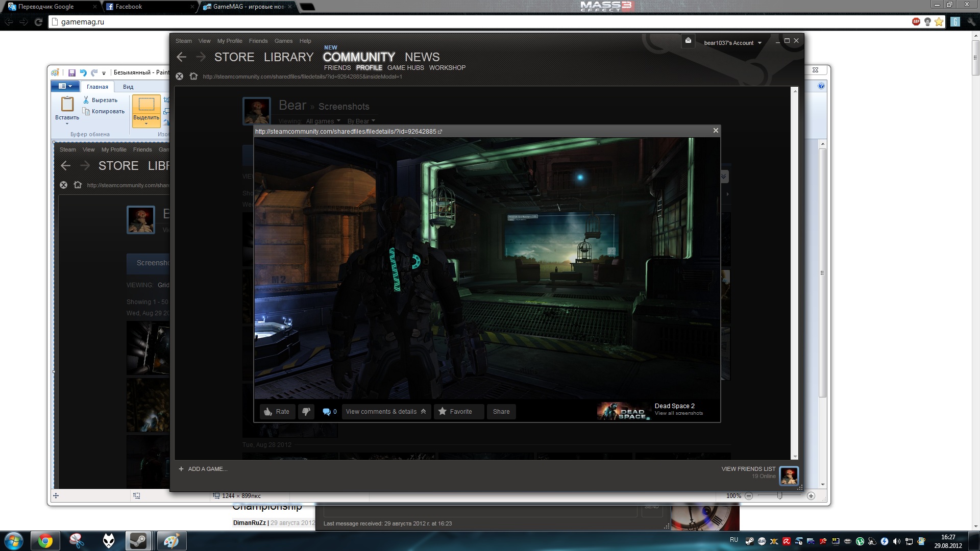Go forward using Steam's forward arrow
This screenshot has height=551, width=980.
click(x=201, y=57)
